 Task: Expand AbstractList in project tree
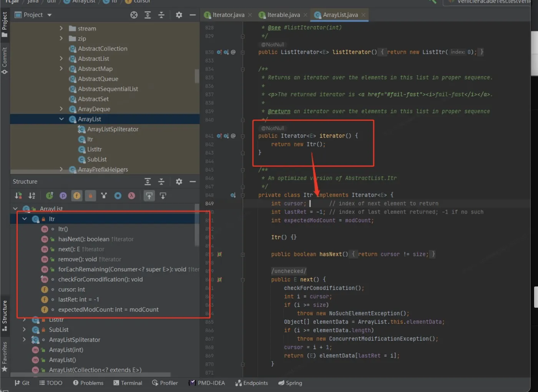[61, 58]
